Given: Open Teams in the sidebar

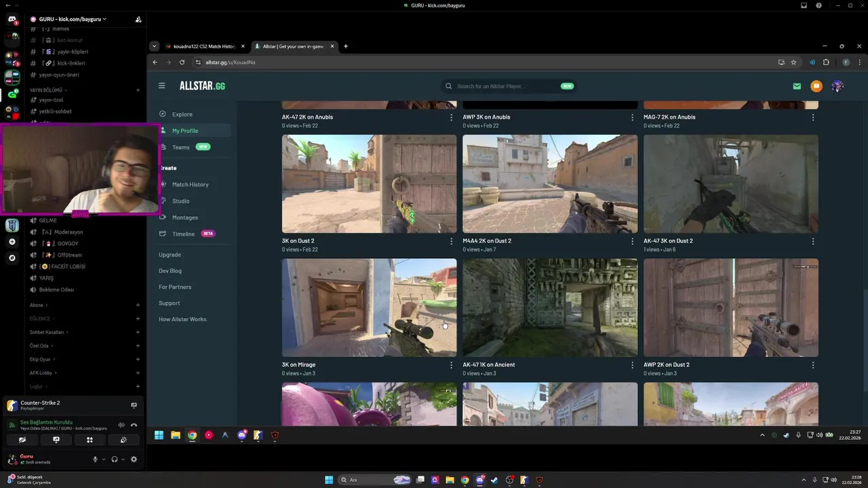Looking at the screenshot, I should 180,147.
